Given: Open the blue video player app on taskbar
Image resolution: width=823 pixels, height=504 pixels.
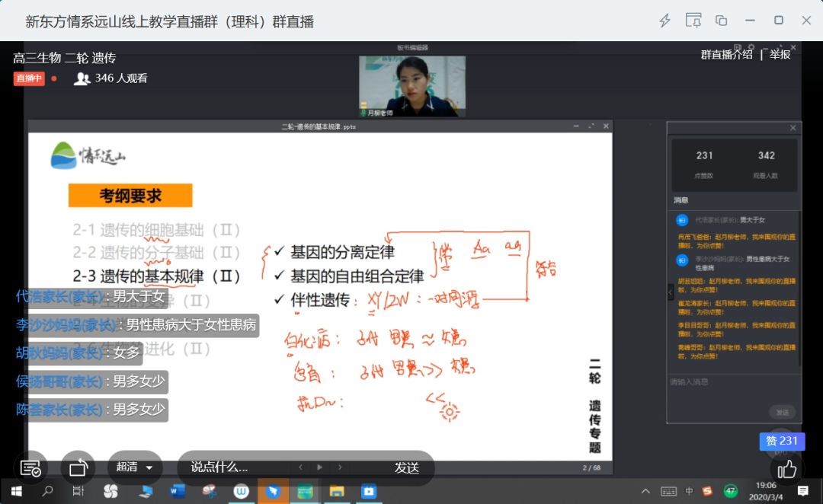Looking at the screenshot, I should click(369, 491).
